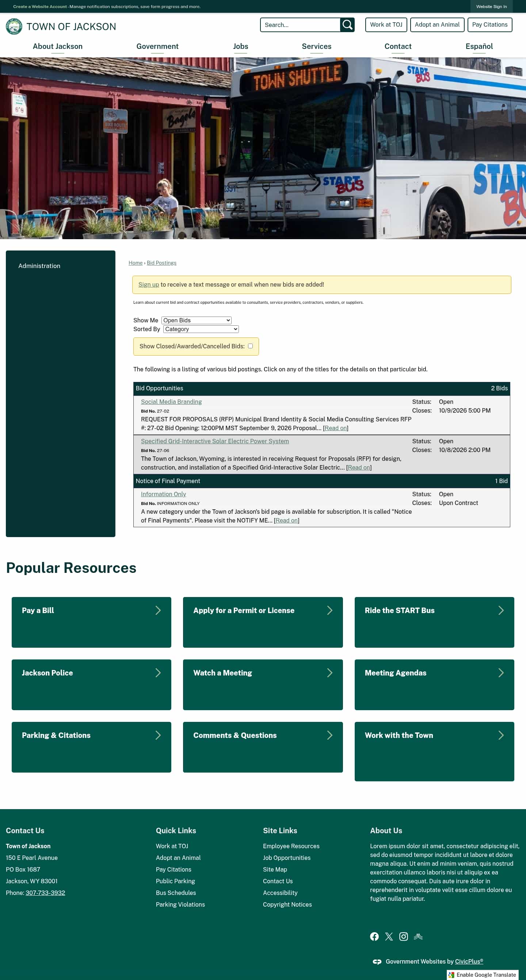
Task: Click the search magnifier icon
Action: pos(347,25)
